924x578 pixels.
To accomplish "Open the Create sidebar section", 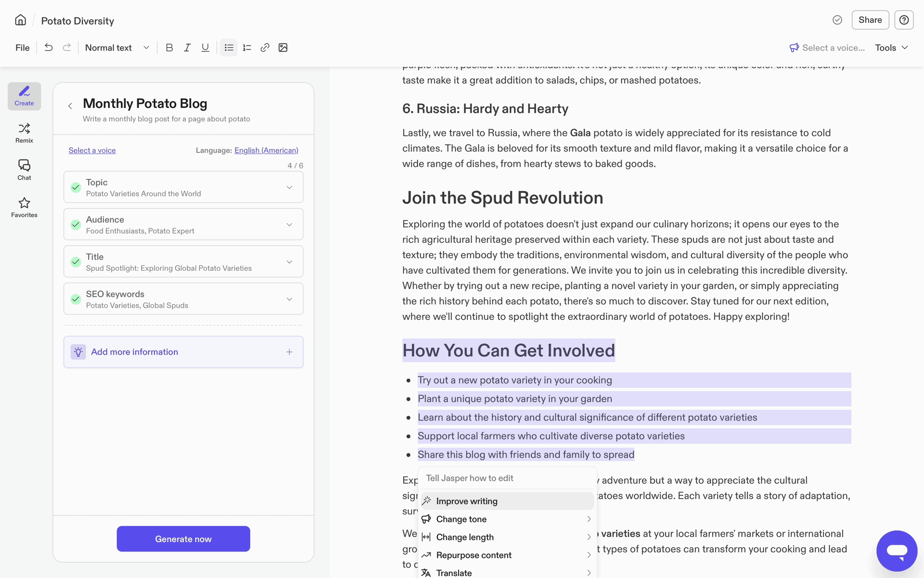I will (24, 96).
